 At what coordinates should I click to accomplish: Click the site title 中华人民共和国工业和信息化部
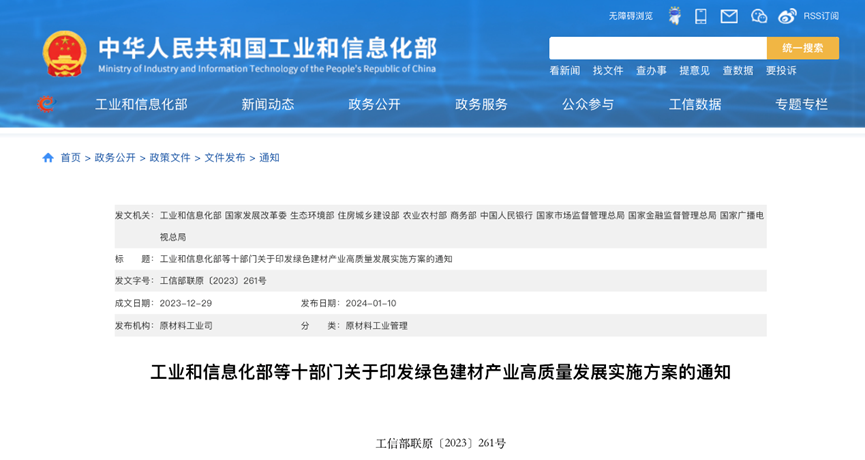pyautogui.click(x=268, y=49)
